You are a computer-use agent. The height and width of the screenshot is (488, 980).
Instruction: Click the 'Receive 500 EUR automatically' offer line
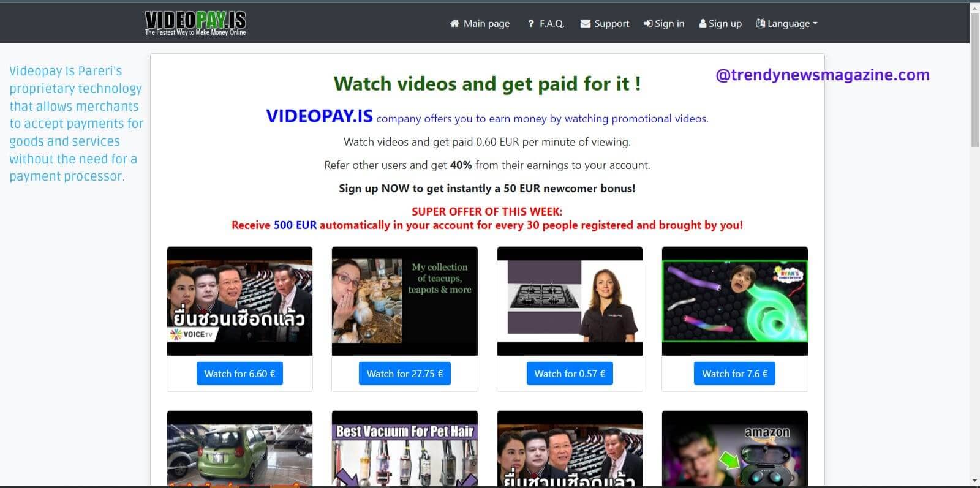tap(487, 225)
